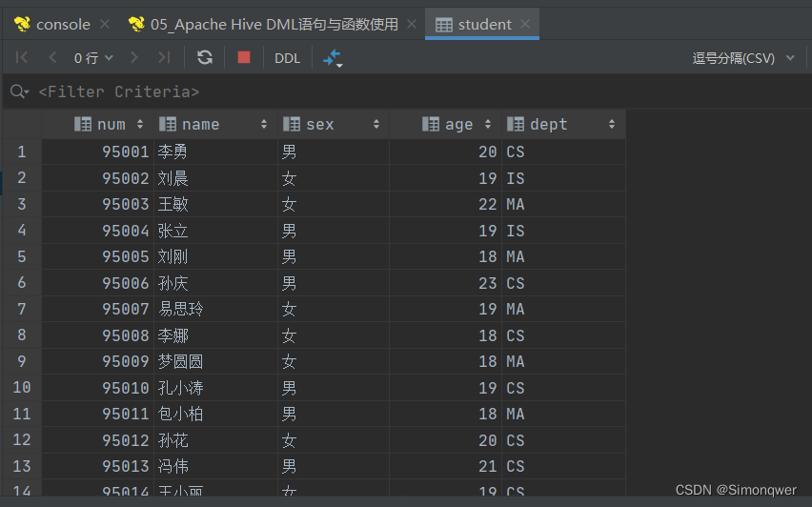This screenshot has width=812, height=507.
Task: Open the compare data arrows icon
Action: [333, 58]
